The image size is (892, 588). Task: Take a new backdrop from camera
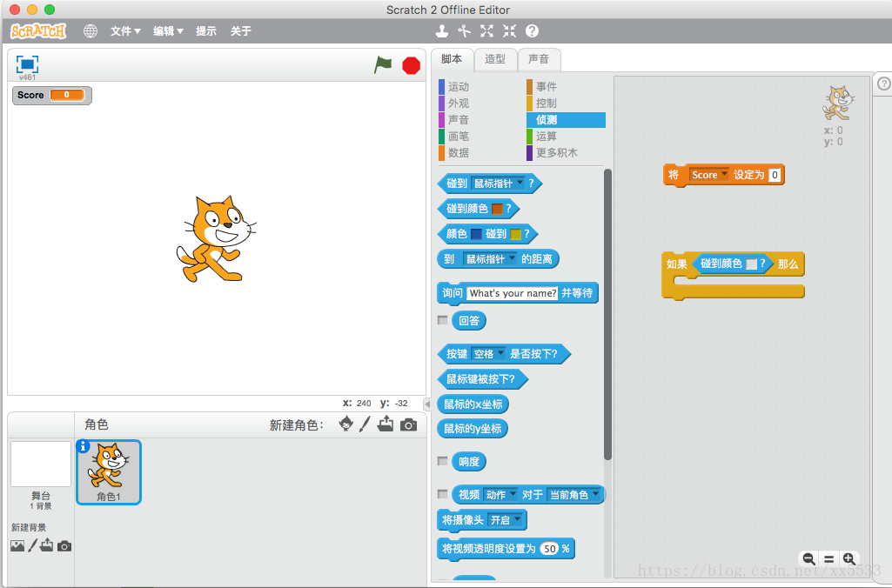click(x=64, y=546)
